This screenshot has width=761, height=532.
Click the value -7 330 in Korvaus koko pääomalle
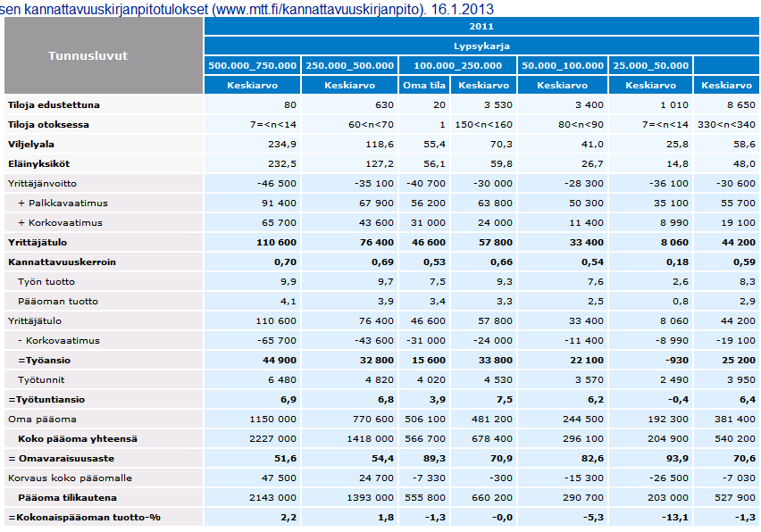[427, 478]
